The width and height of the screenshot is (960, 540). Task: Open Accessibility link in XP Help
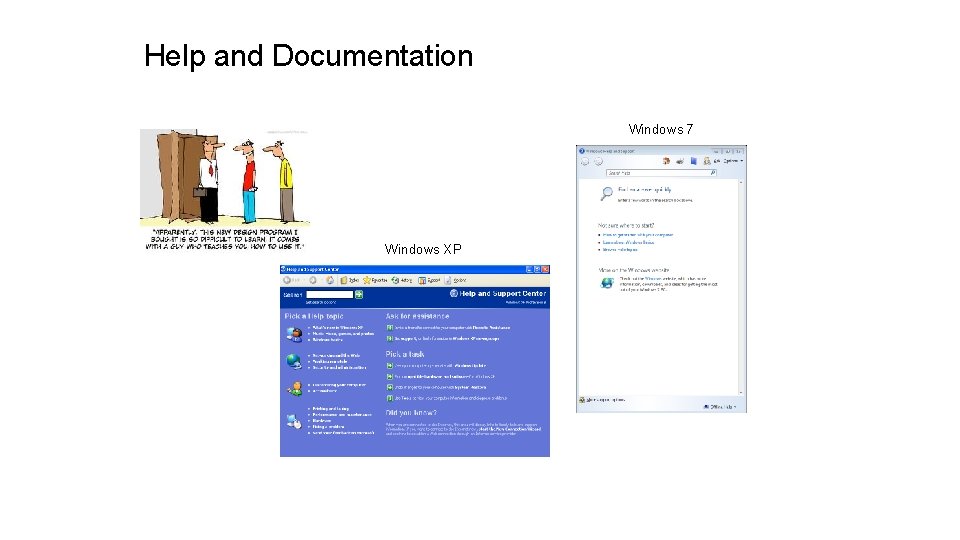coord(324,391)
